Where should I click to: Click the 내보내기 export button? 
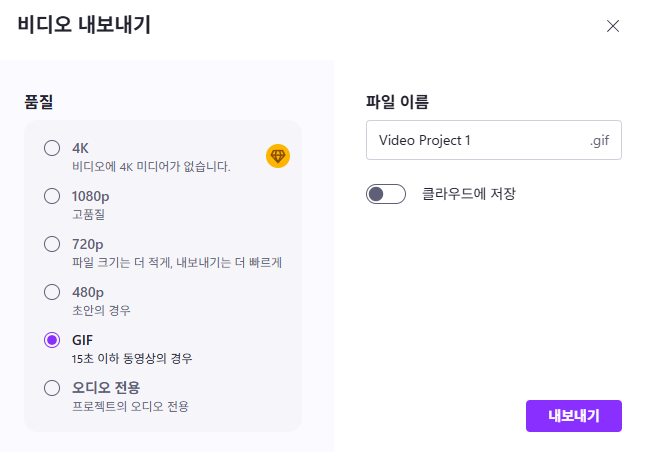(x=573, y=416)
